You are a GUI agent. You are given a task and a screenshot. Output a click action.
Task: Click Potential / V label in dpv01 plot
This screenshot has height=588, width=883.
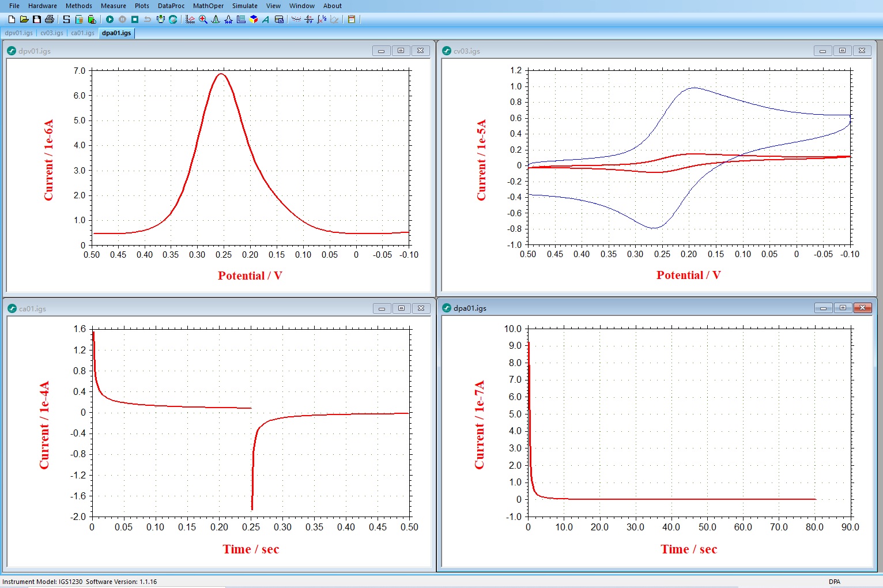[250, 276]
